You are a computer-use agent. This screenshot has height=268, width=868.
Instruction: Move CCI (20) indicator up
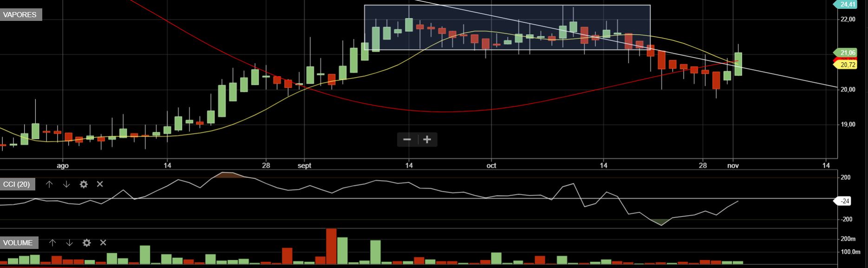[x=49, y=184]
